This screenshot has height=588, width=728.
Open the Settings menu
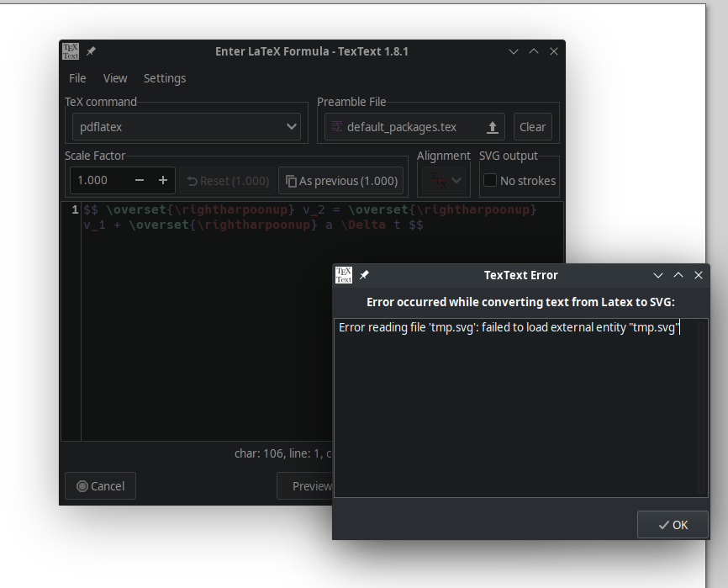coord(164,78)
